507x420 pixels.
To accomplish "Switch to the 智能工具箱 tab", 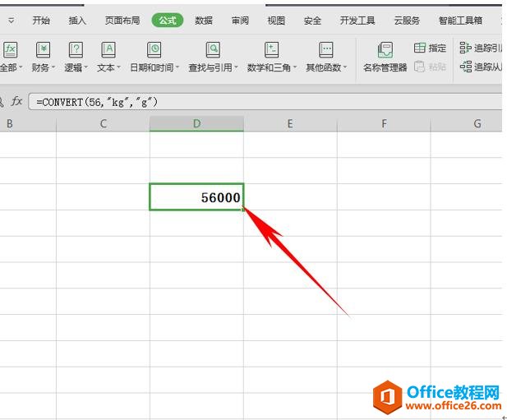I will [460, 21].
